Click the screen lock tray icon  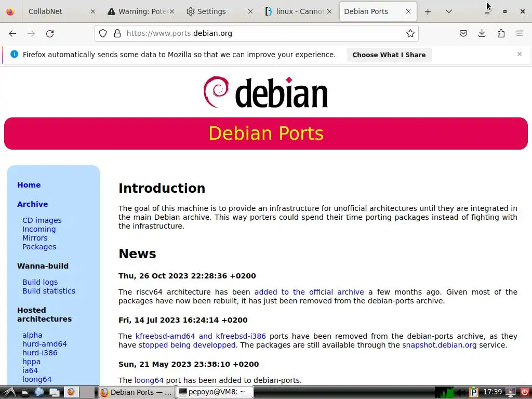(x=511, y=392)
